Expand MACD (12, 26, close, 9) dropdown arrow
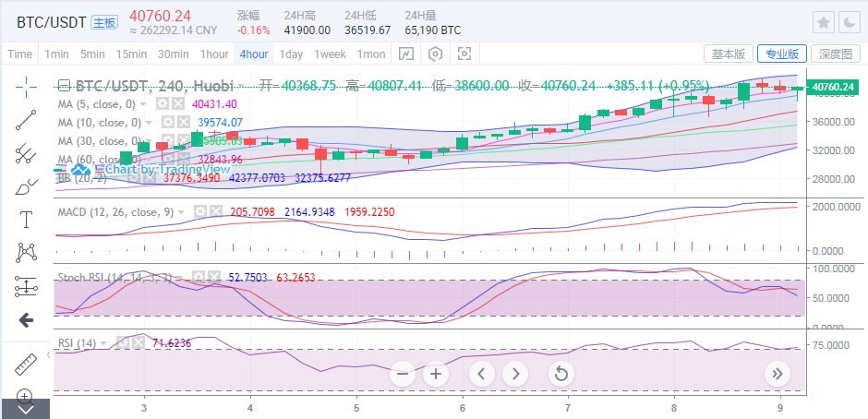868x419 pixels. click(182, 212)
